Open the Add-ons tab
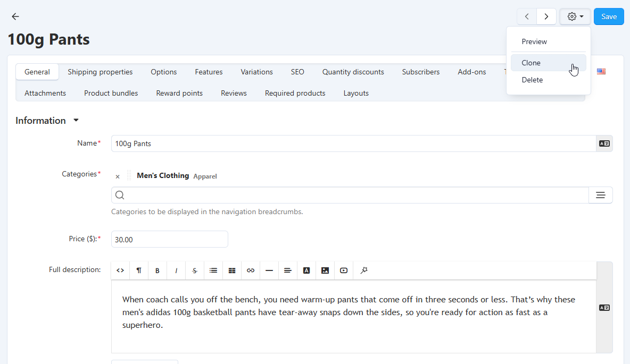 click(x=471, y=72)
